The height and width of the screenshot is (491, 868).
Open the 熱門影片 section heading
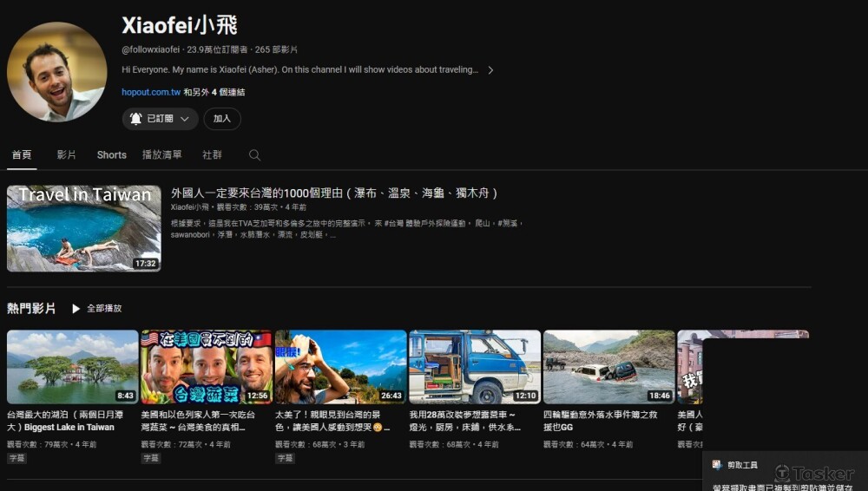(x=31, y=308)
